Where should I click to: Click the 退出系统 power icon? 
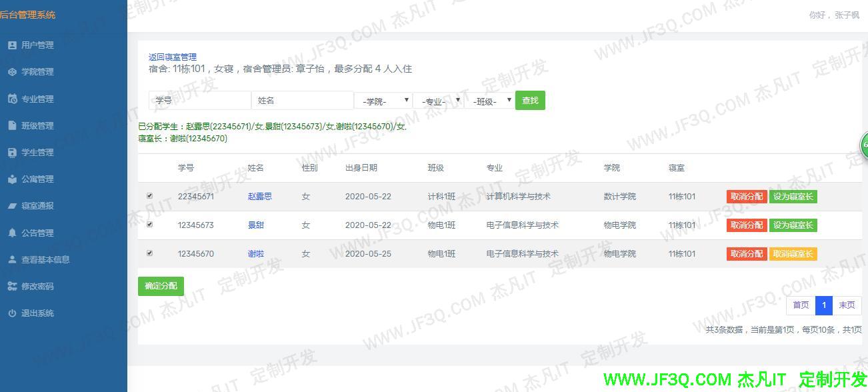pos(12,313)
